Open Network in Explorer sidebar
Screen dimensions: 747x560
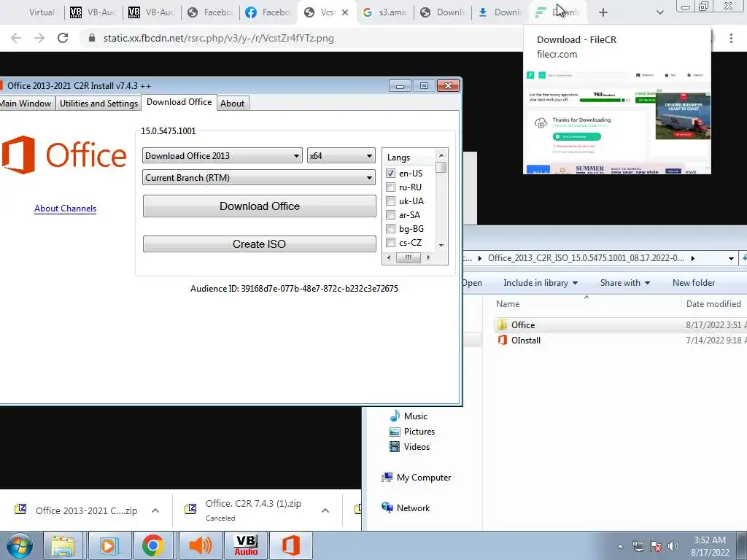click(x=406, y=508)
